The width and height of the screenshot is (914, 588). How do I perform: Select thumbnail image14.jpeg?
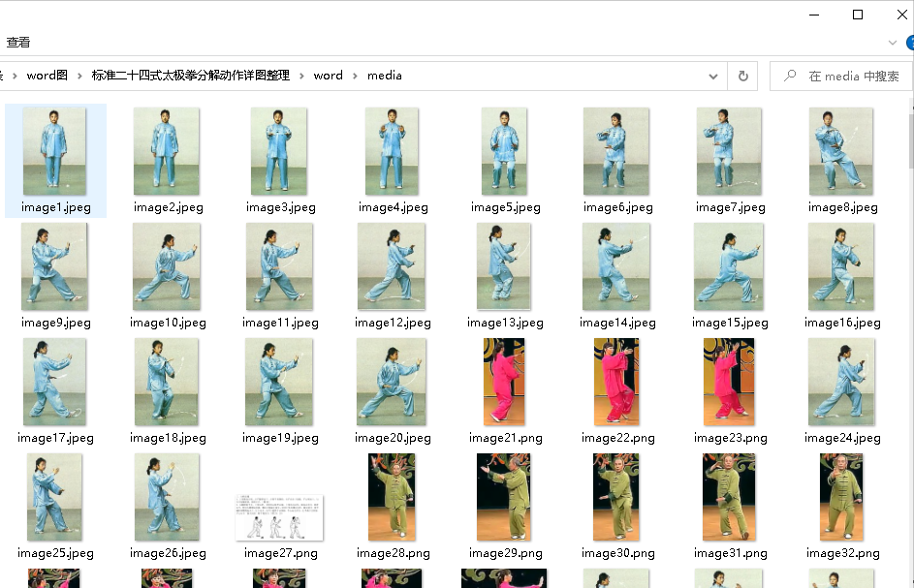tap(616, 266)
